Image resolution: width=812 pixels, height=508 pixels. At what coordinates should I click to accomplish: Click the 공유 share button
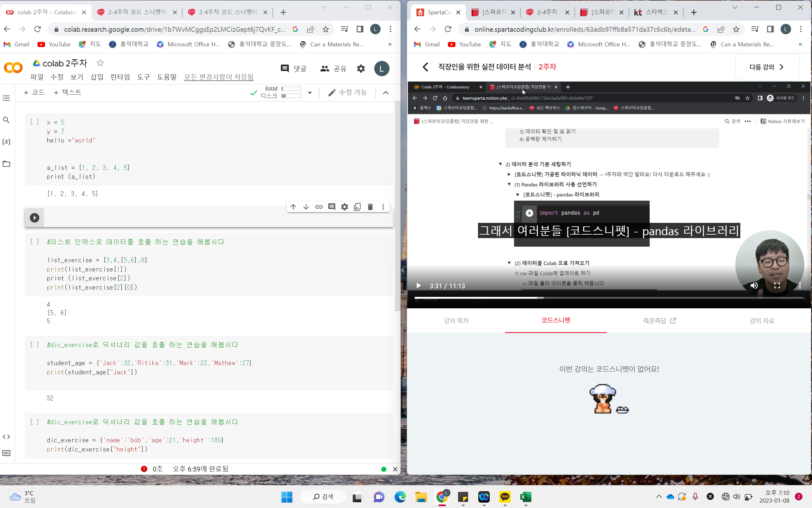(333, 69)
